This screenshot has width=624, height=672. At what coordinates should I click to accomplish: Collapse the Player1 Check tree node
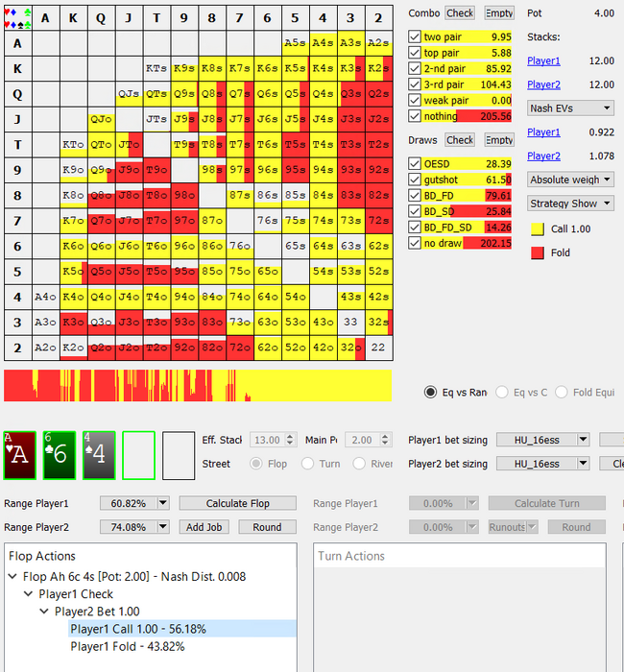(28, 594)
